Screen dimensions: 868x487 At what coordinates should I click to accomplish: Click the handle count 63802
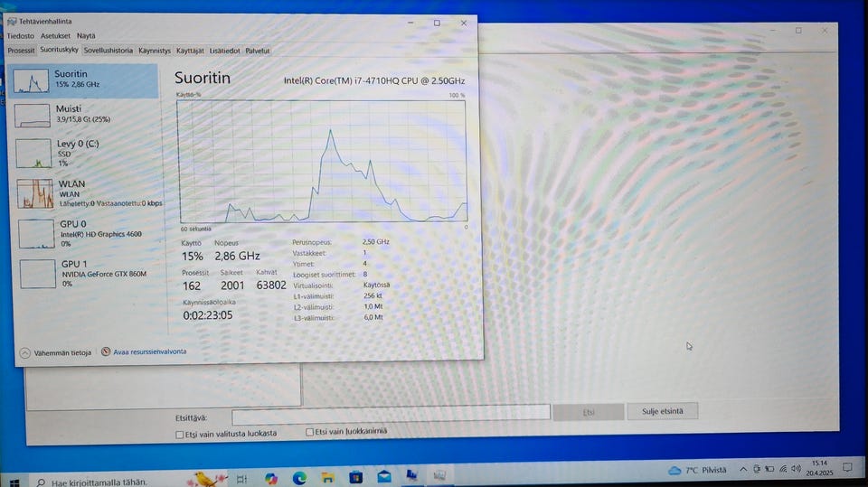click(x=271, y=286)
